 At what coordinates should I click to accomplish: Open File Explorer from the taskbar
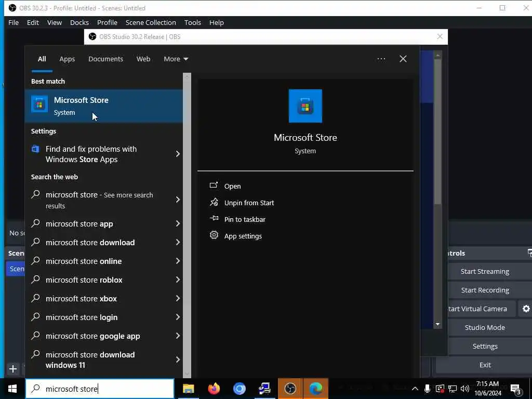(188, 389)
